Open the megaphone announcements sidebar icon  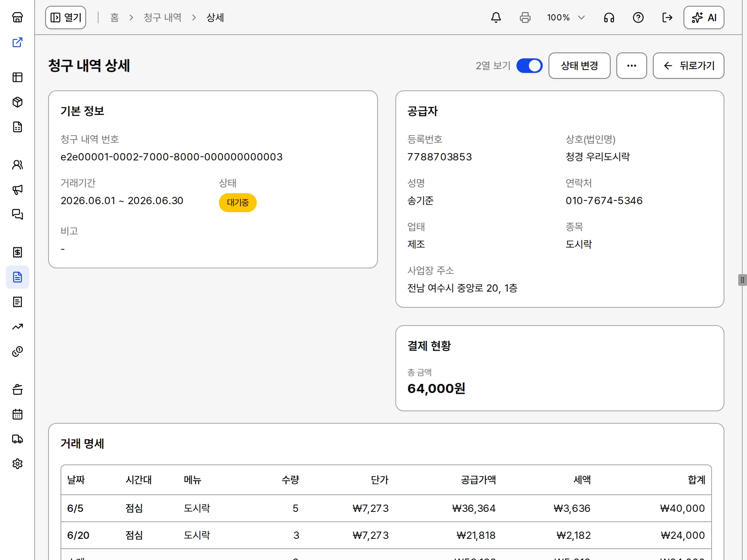coord(18,190)
